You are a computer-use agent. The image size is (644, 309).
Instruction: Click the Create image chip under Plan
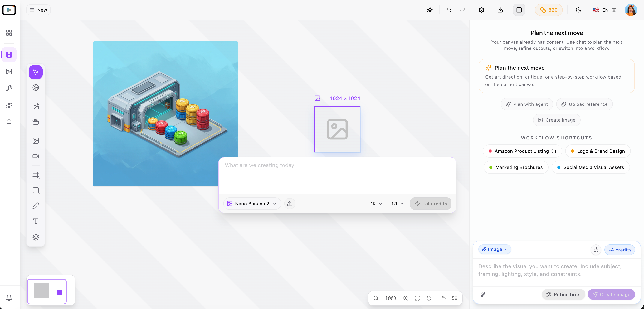click(x=557, y=120)
